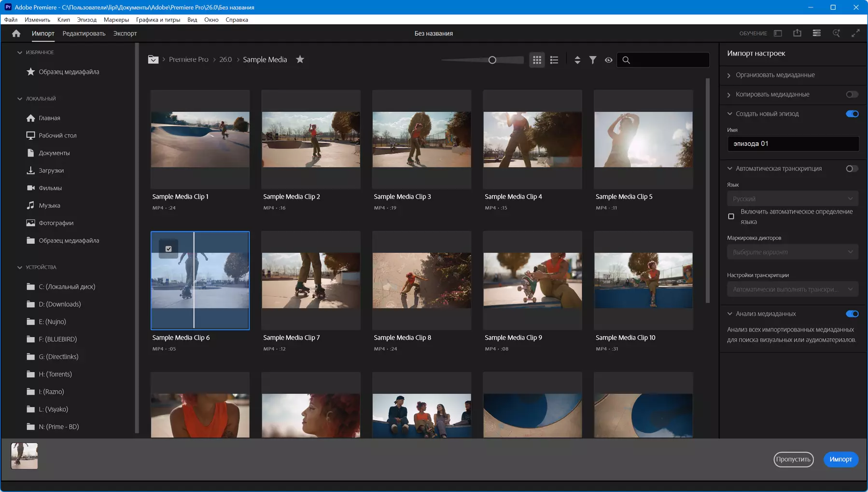The width and height of the screenshot is (868, 492).
Task: Toggle the Копировать медиаданные switch
Action: (x=852, y=95)
